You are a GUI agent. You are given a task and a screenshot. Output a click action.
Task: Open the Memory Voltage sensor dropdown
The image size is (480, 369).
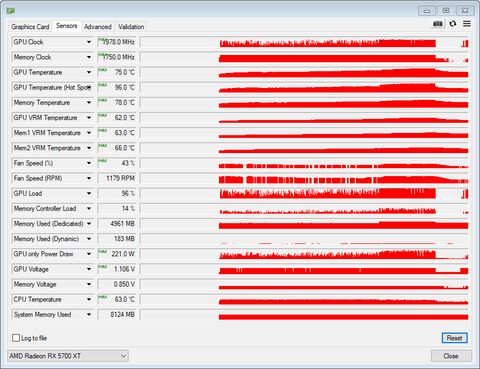pyautogui.click(x=89, y=284)
